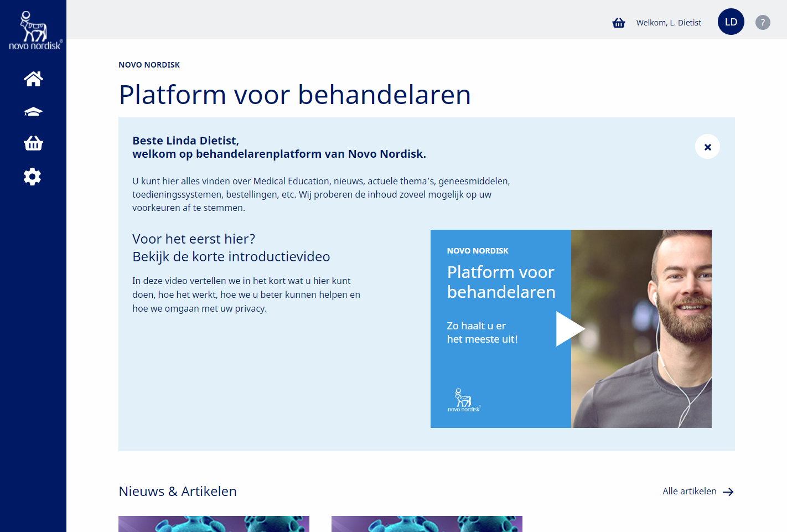Click the shopping basket icon in header
Image resolution: width=787 pixels, height=532 pixels.
[x=619, y=23]
